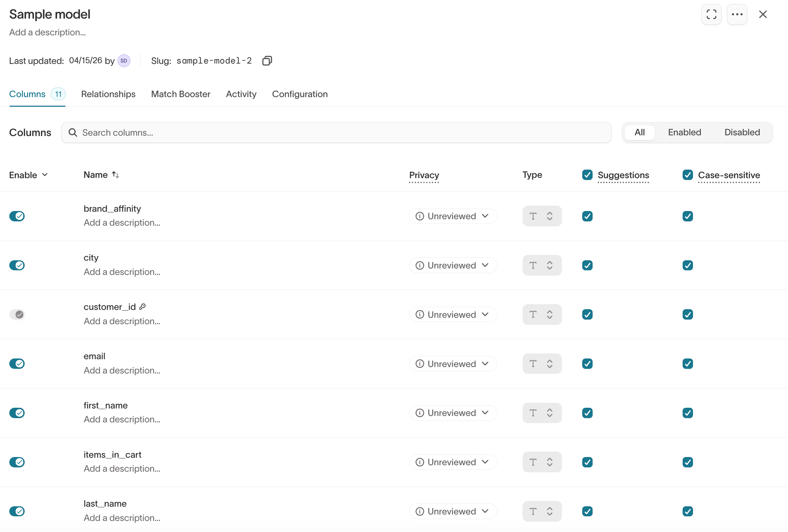Open the Privacy dropdown for email
The image size is (788, 532).
(453, 363)
